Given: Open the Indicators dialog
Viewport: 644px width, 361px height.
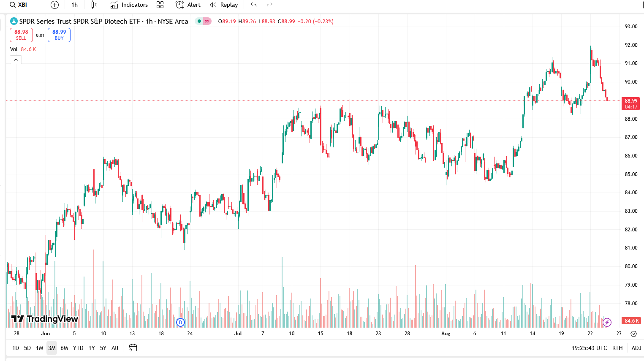Looking at the screenshot, I should [x=129, y=5].
